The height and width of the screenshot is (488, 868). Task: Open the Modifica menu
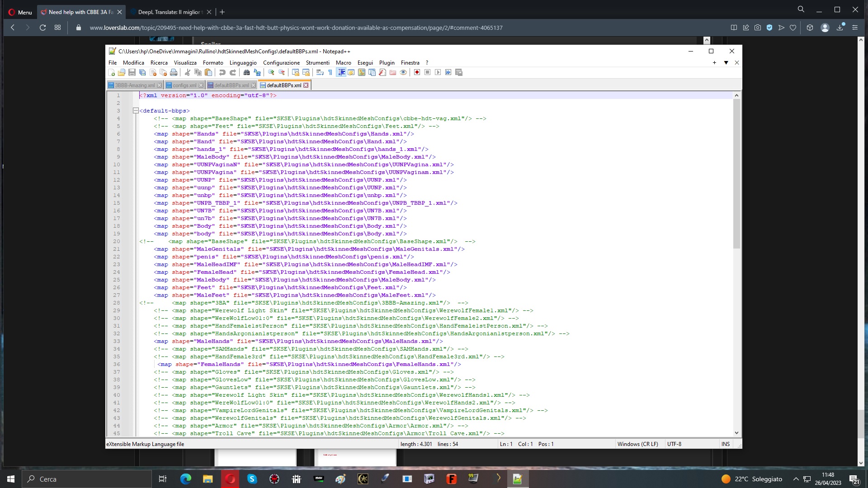point(133,63)
